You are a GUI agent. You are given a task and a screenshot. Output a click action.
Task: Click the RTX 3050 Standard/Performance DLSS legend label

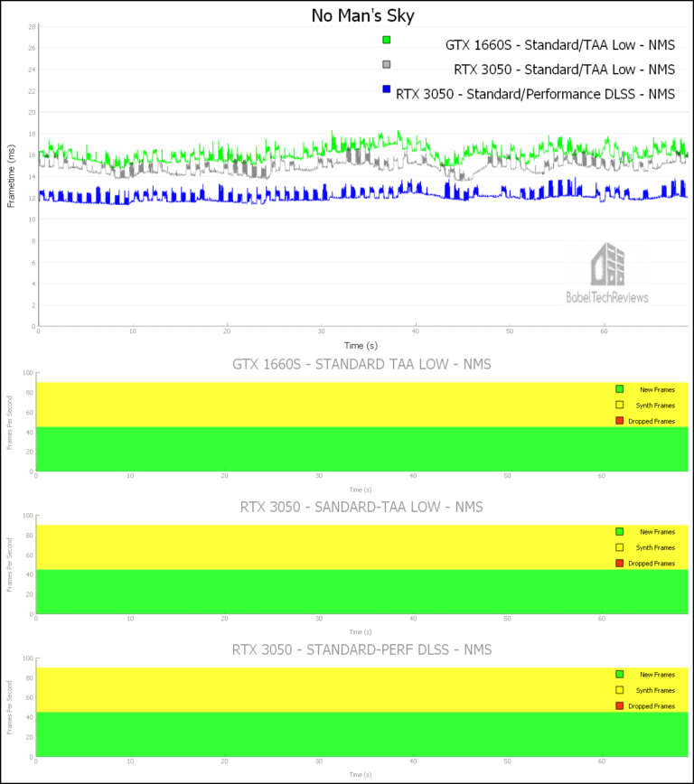(x=537, y=94)
